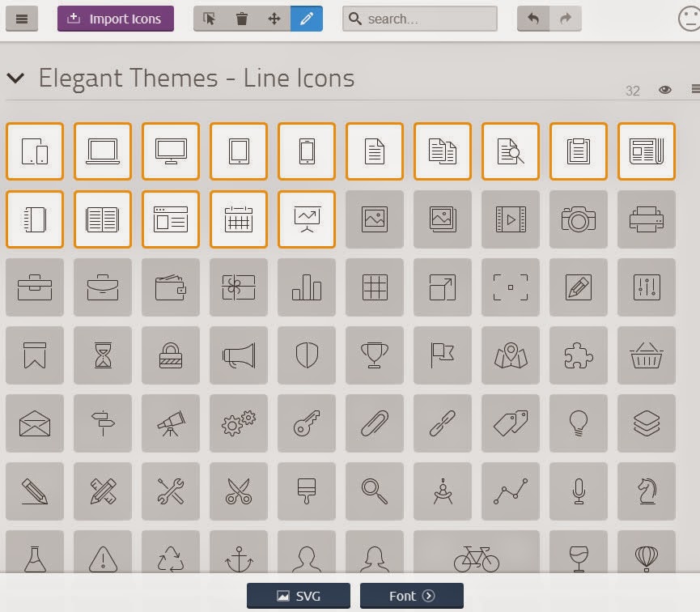Image resolution: width=700 pixels, height=612 pixels.
Task: Click the Import Icons button
Action: tap(115, 18)
